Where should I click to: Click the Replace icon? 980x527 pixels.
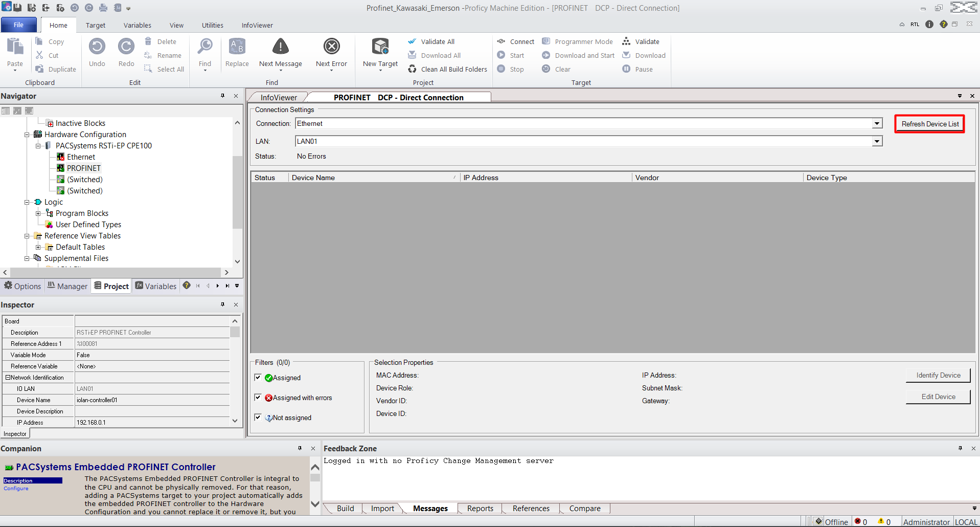(x=237, y=47)
